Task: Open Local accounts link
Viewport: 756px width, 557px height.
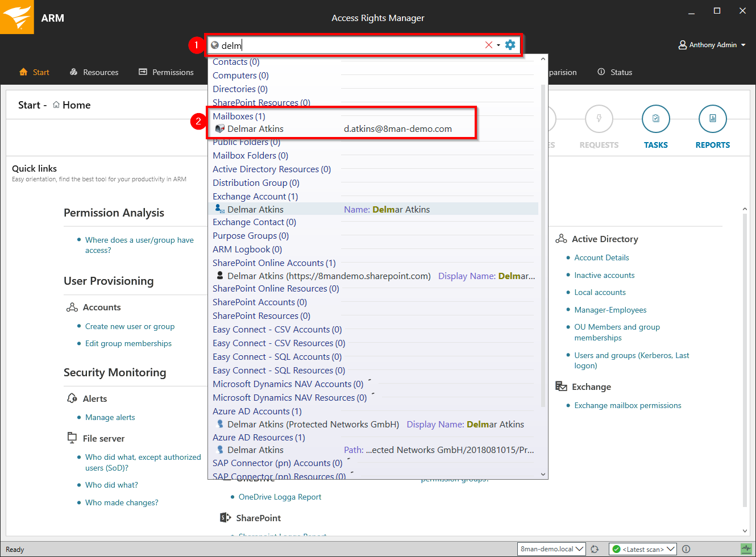Action: click(600, 292)
